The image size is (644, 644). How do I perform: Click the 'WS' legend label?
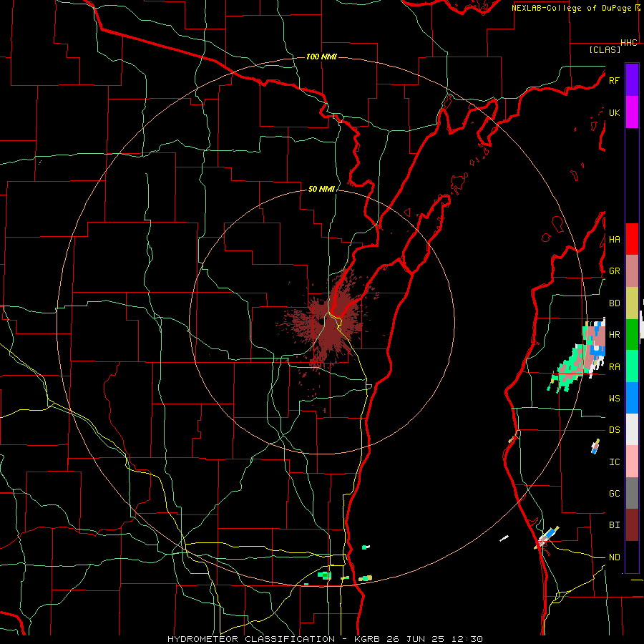[x=614, y=398]
